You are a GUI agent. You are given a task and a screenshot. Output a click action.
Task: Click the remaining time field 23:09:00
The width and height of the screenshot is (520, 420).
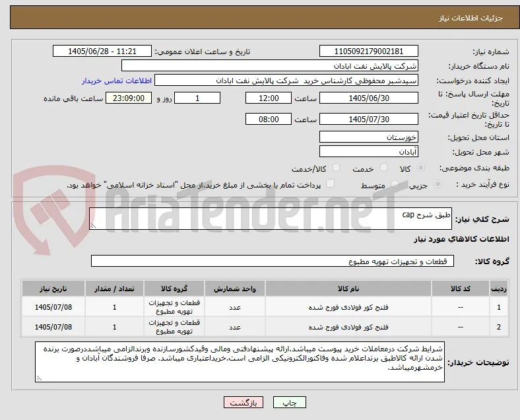[129, 98]
